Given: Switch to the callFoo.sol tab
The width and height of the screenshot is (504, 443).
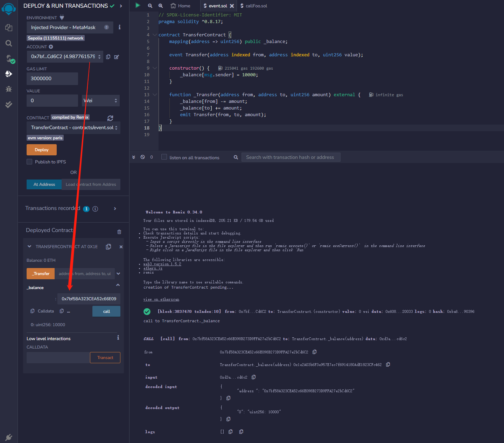Looking at the screenshot, I should (x=254, y=6).
